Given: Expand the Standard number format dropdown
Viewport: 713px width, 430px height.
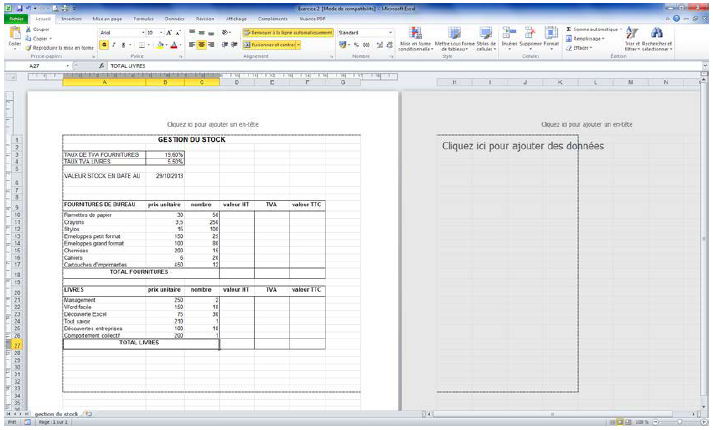Looking at the screenshot, I should point(391,32).
